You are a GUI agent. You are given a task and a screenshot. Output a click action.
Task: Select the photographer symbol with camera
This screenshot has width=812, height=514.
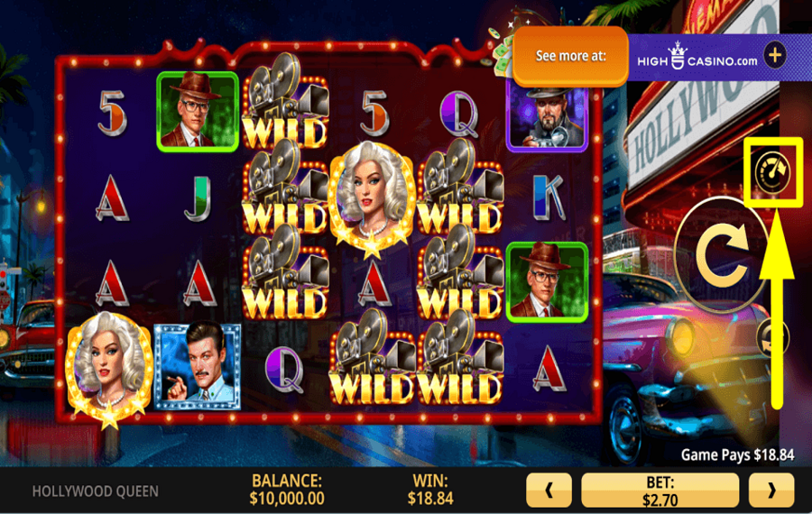point(548,118)
